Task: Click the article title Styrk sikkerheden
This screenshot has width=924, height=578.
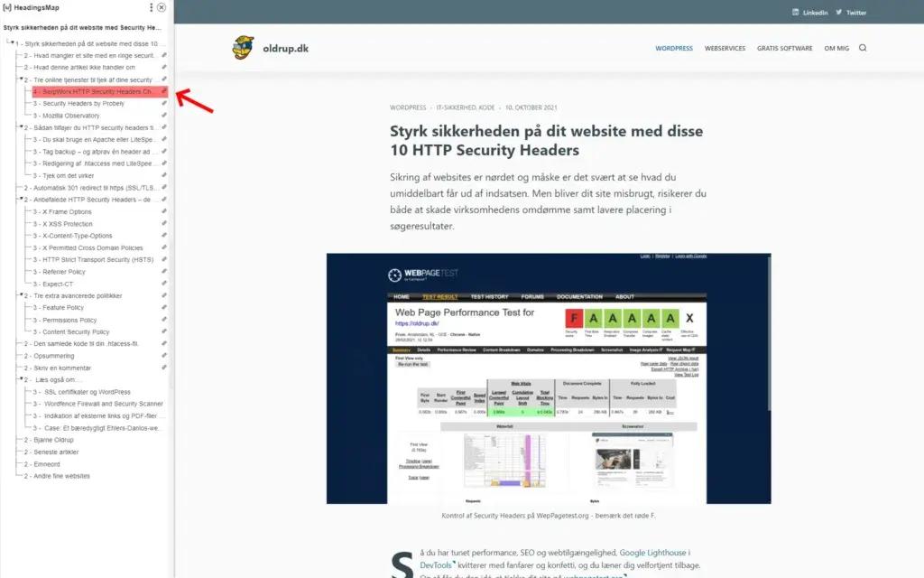Action: click(546, 140)
